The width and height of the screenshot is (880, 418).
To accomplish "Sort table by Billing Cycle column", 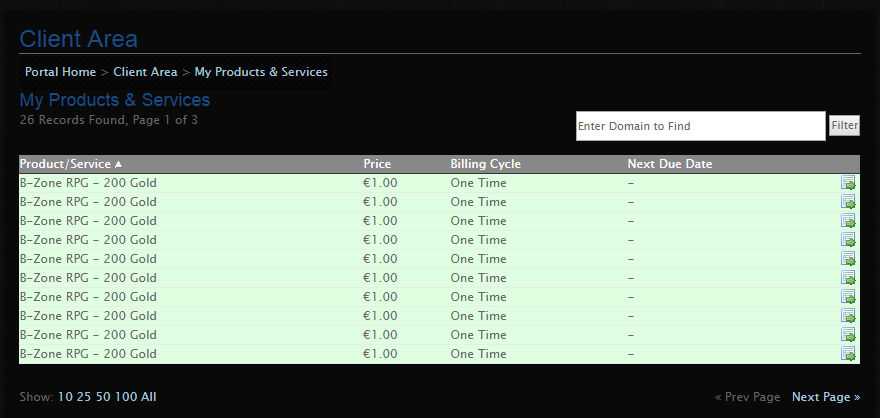I will tap(485, 164).
